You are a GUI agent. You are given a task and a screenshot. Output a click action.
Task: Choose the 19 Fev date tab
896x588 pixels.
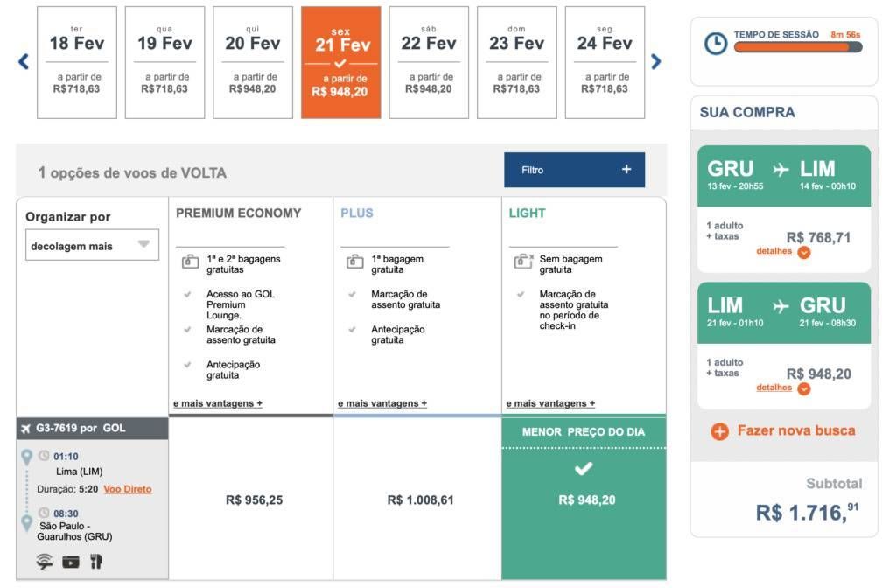point(164,62)
